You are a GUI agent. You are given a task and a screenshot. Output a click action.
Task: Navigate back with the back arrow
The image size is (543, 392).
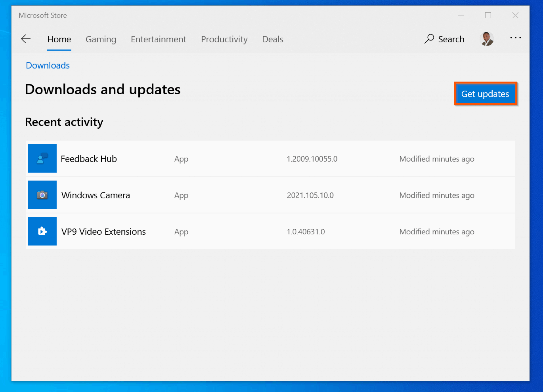coord(25,39)
